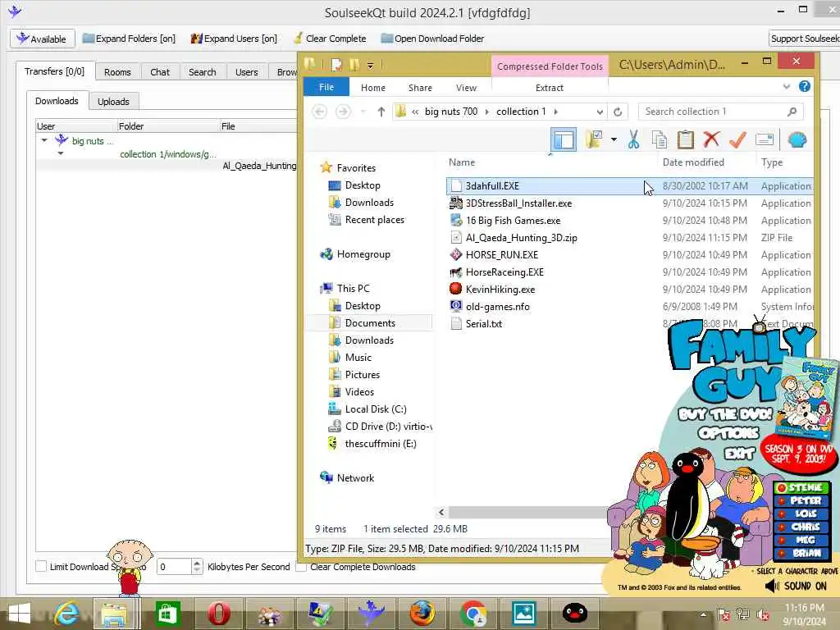
Task: Open the address bar history dropdown
Action: (x=600, y=112)
